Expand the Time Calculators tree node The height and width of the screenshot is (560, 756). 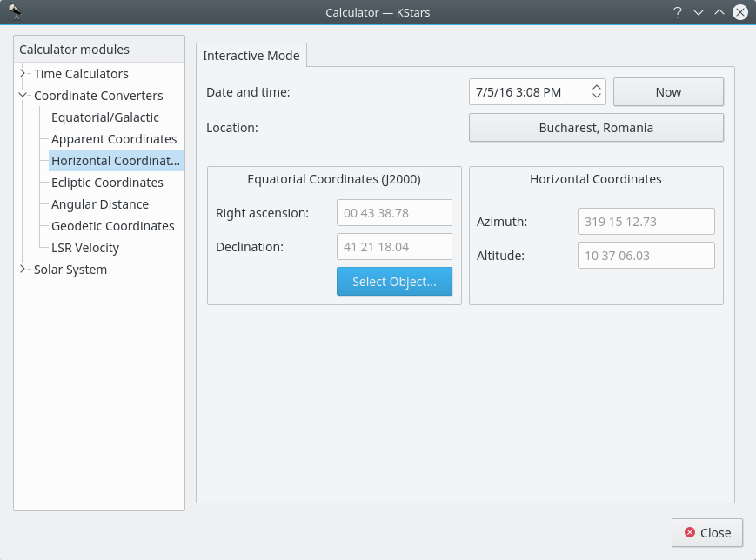[23, 74]
